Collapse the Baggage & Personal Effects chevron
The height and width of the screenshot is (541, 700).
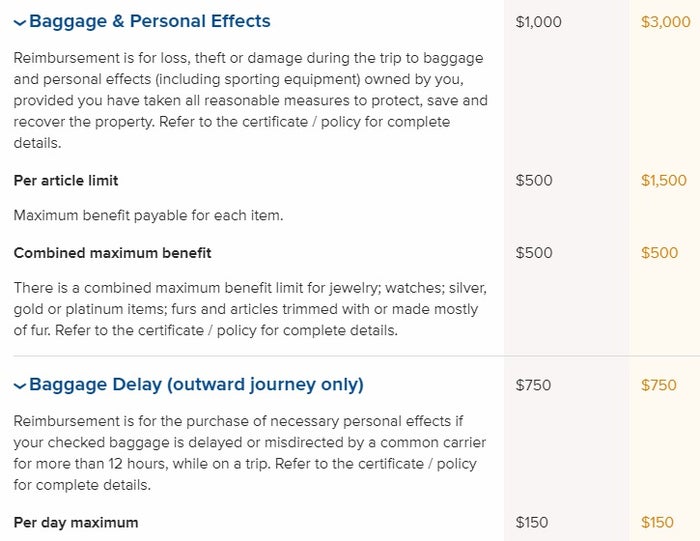coord(20,23)
